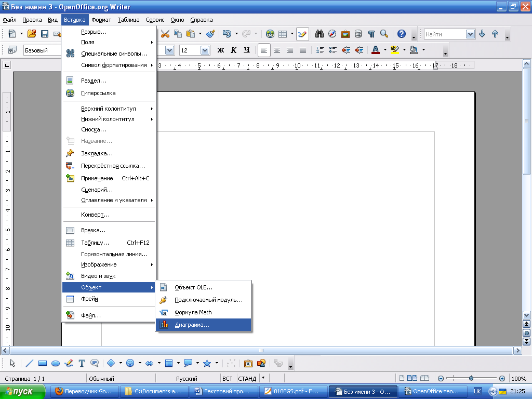Viewport: 532px width, 399px height.
Task: Click Find Previous up arrow
Action: 495,34
